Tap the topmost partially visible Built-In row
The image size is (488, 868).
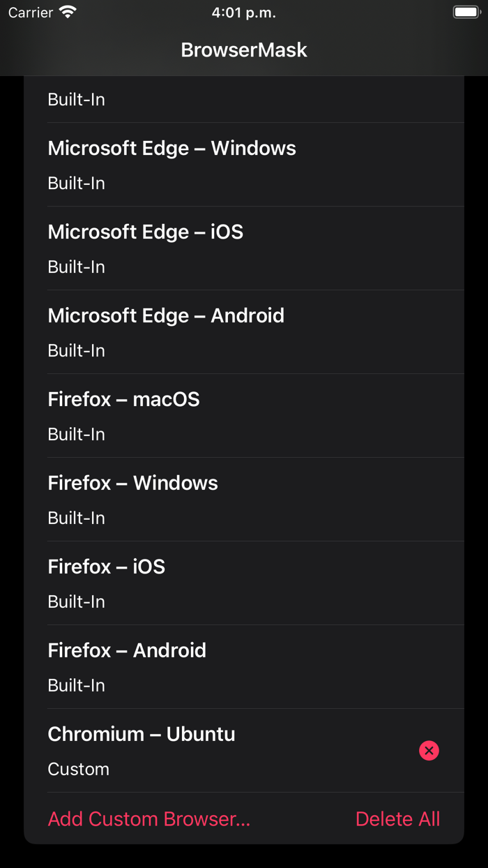76,99
